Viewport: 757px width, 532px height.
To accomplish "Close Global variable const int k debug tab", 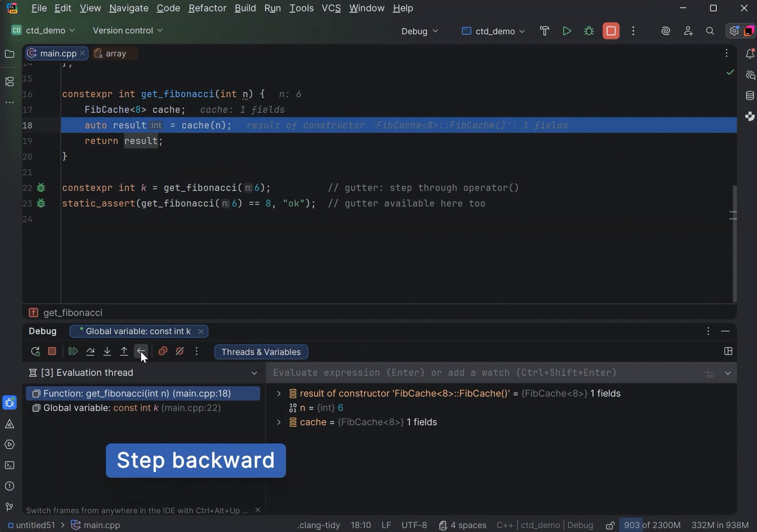I will coord(201,332).
